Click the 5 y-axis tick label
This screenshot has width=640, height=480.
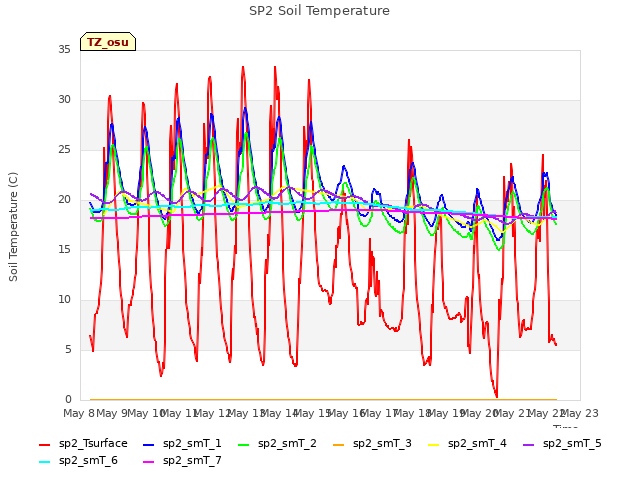coord(68,350)
